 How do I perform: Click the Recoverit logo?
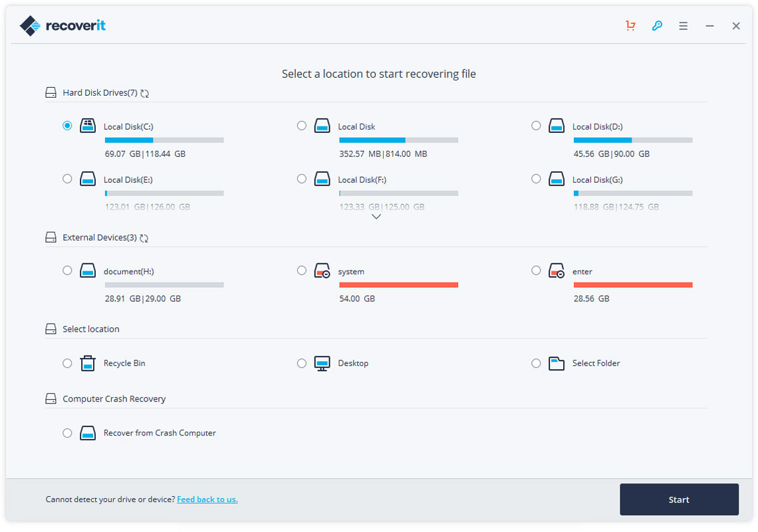click(62, 25)
